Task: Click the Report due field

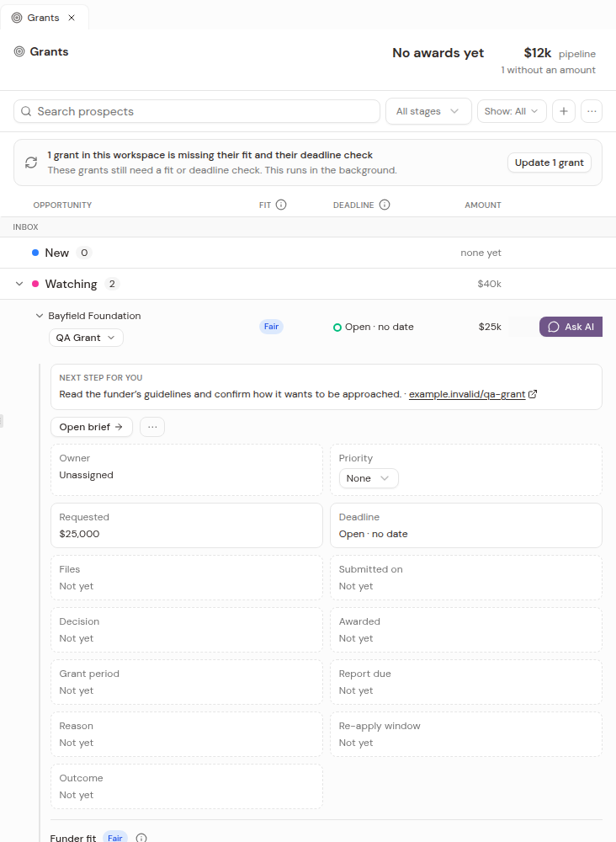Action: point(465,682)
